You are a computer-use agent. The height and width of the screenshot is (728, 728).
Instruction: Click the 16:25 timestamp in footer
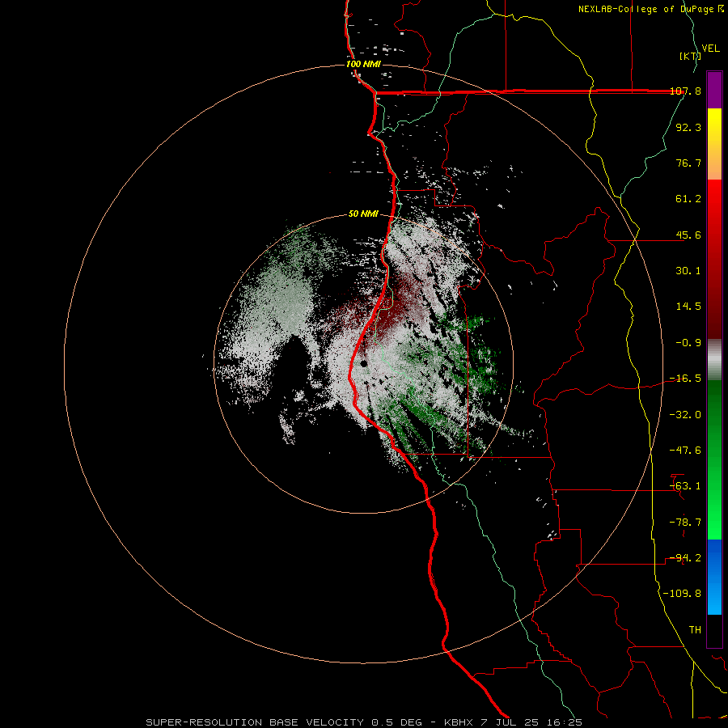565,722
